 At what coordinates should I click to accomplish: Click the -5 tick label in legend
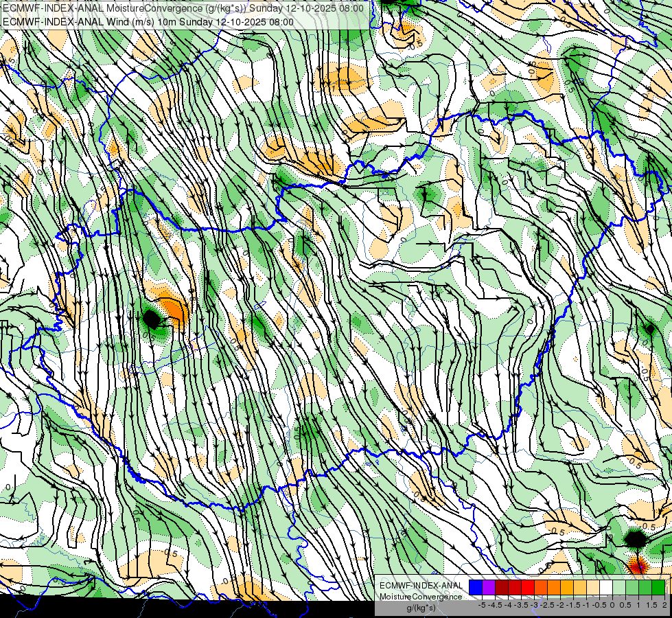482,605
